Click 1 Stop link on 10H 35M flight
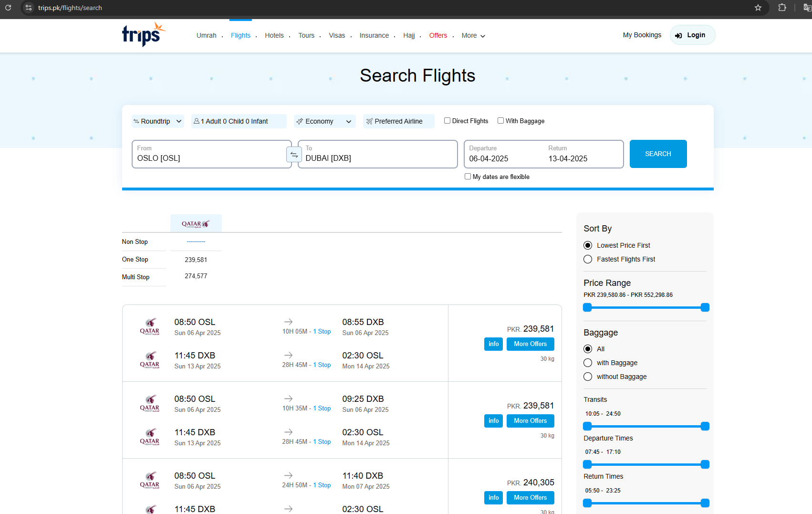The image size is (812, 514). [x=322, y=408]
